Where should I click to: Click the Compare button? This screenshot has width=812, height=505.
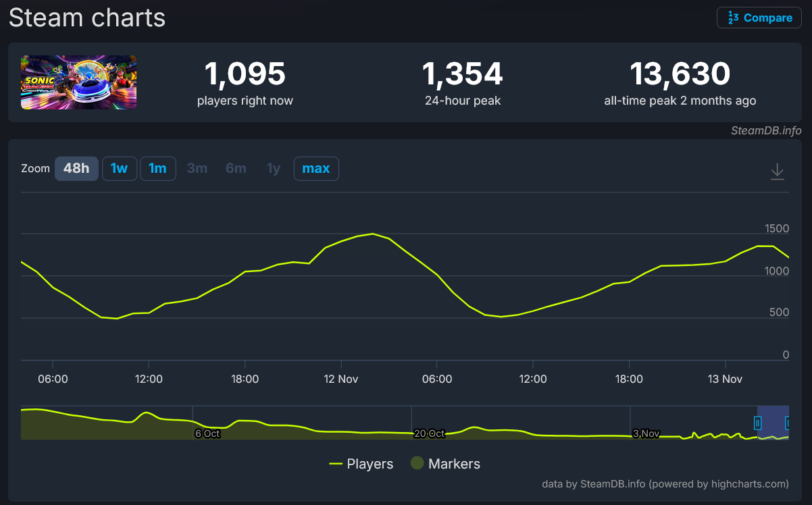[x=759, y=18]
